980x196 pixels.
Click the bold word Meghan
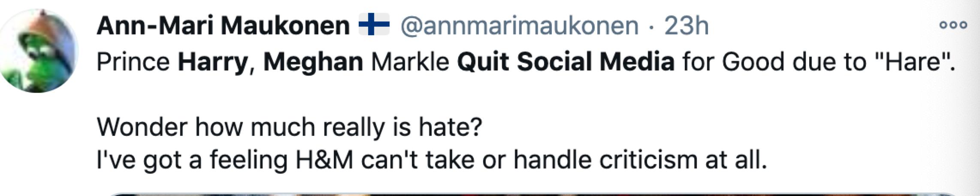click(313, 62)
